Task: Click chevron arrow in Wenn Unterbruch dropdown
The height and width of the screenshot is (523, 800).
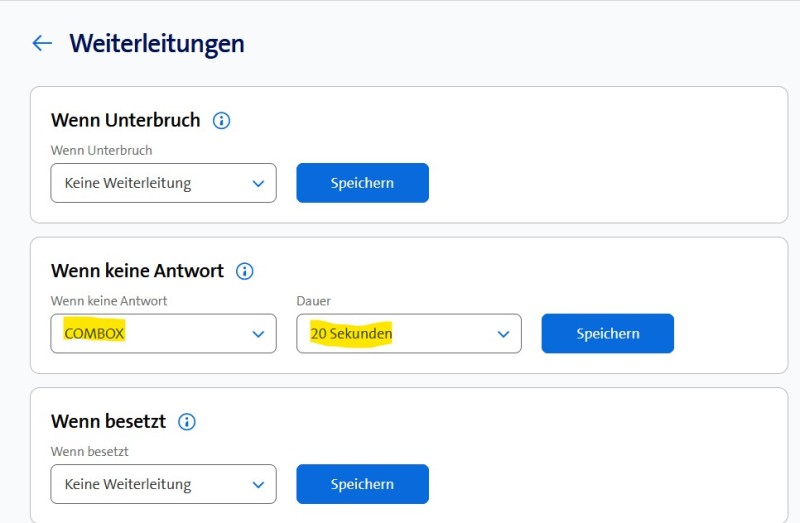Action: (x=258, y=184)
